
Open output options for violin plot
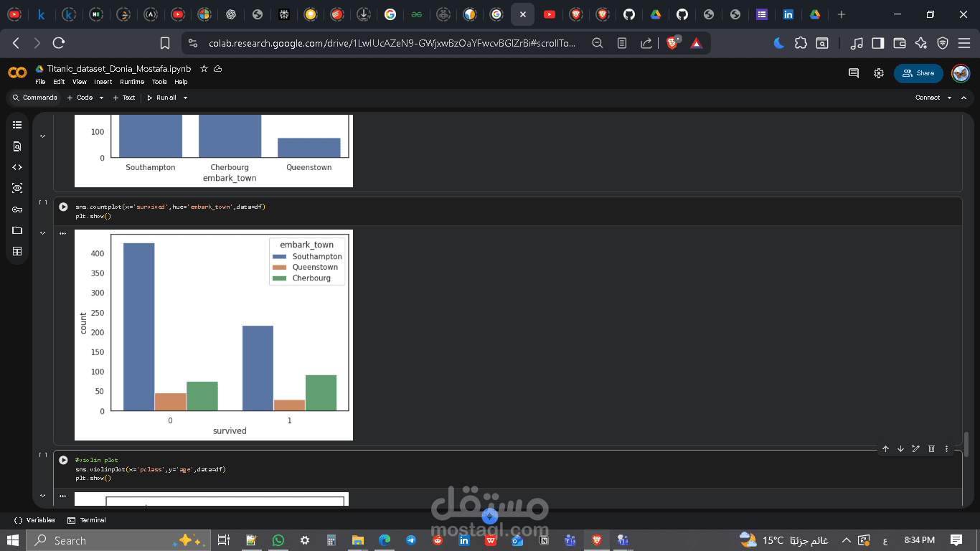pyautogui.click(x=63, y=495)
